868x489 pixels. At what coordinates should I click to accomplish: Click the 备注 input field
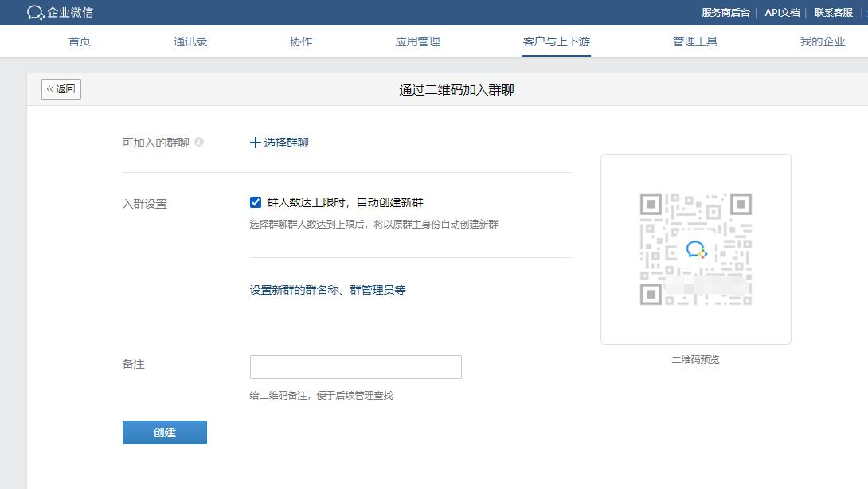356,366
